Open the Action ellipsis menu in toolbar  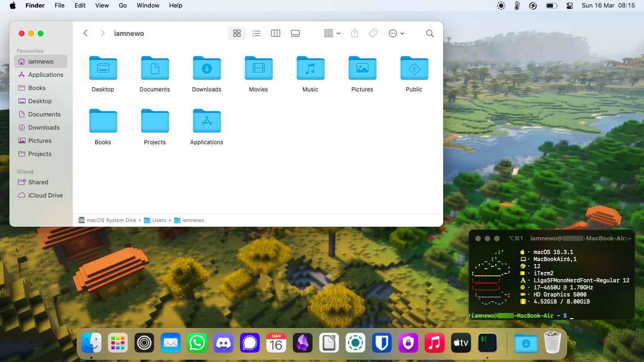396,33
